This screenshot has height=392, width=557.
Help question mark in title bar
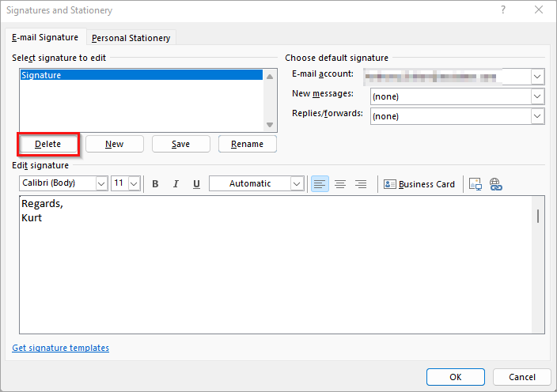(x=503, y=10)
